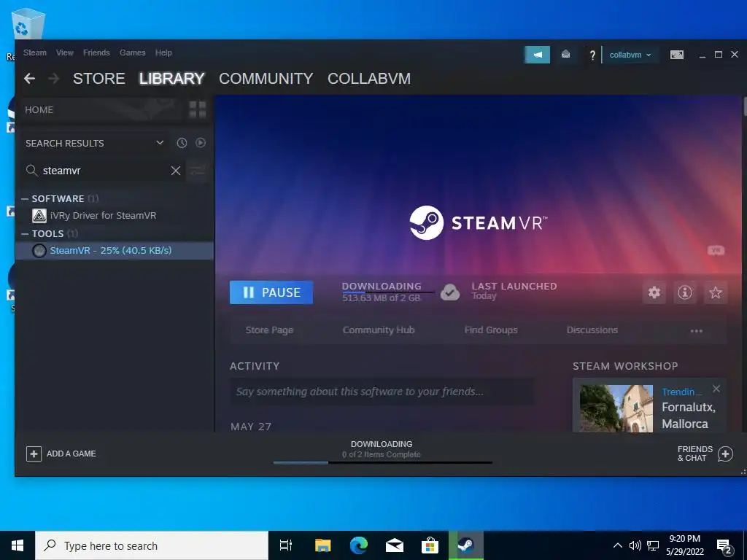Open the Fornalutx Mallorca workshop thumbnail
The image size is (747, 560).
[616, 408]
